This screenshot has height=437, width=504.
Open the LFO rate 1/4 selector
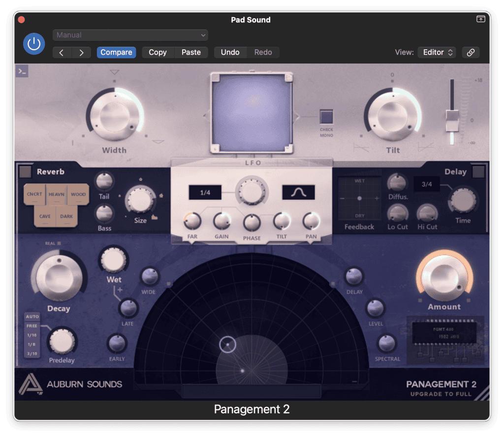point(205,193)
